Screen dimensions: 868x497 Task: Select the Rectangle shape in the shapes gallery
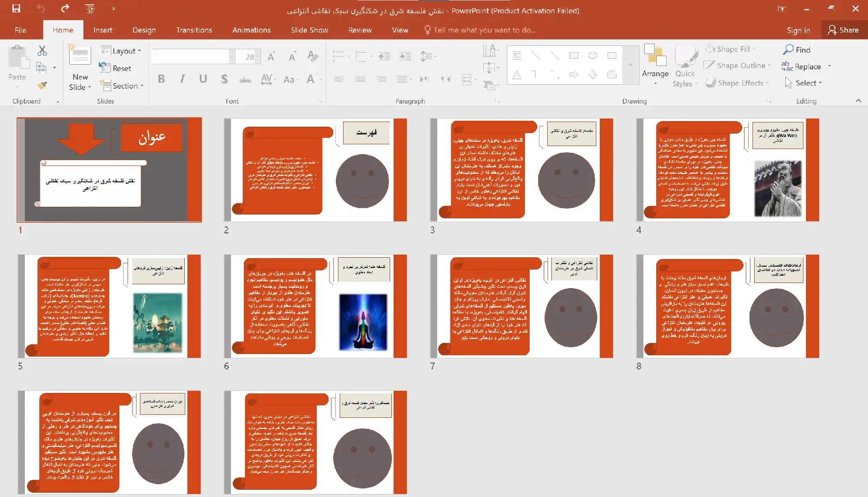coord(574,56)
